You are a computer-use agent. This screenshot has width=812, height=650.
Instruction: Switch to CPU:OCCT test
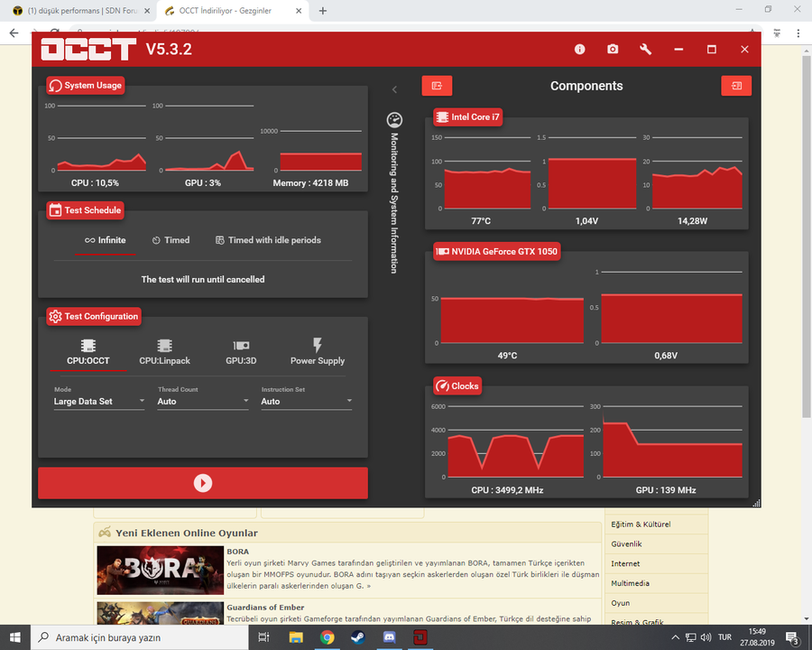(88, 352)
